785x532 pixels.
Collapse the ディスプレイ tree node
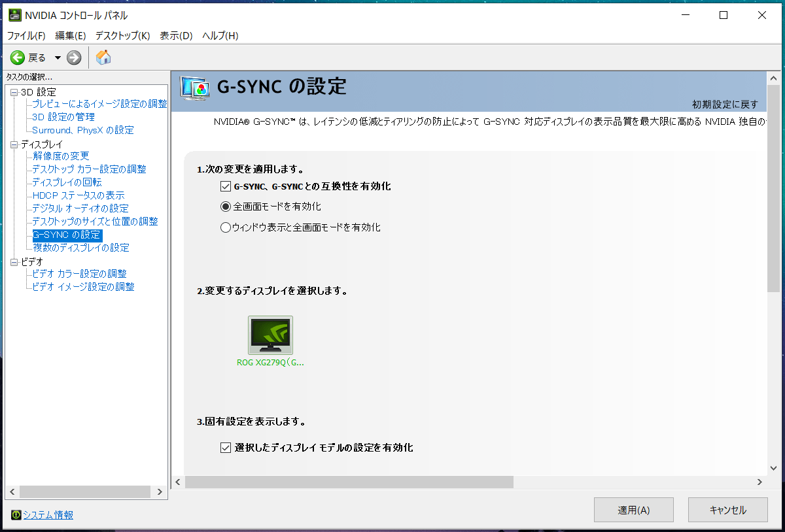click(14, 144)
